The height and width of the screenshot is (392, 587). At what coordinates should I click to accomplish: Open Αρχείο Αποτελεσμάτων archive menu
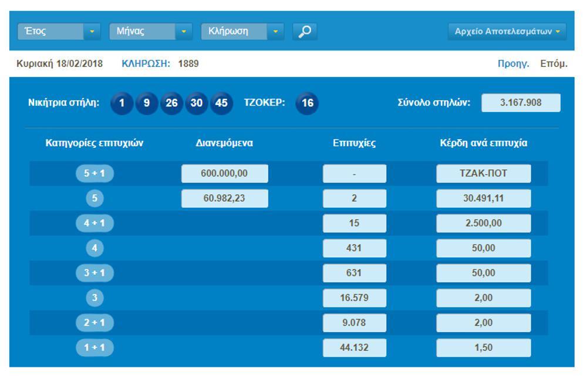[x=507, y=32]
